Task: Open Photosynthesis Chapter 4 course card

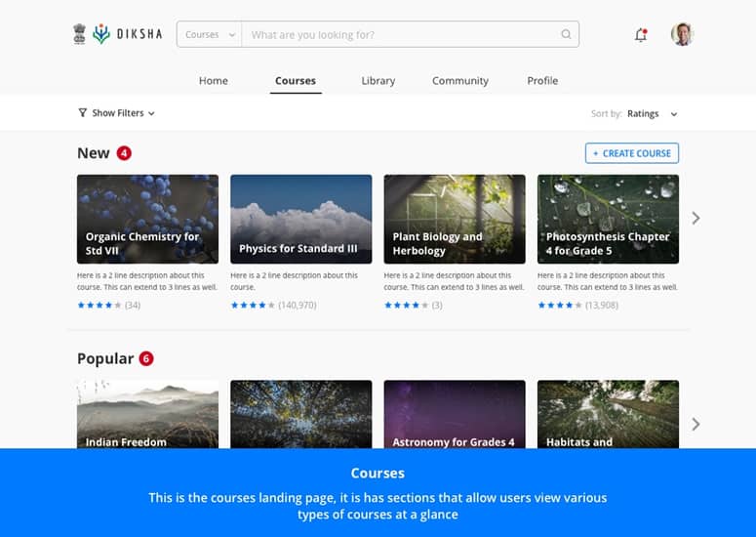Action: 608,219
